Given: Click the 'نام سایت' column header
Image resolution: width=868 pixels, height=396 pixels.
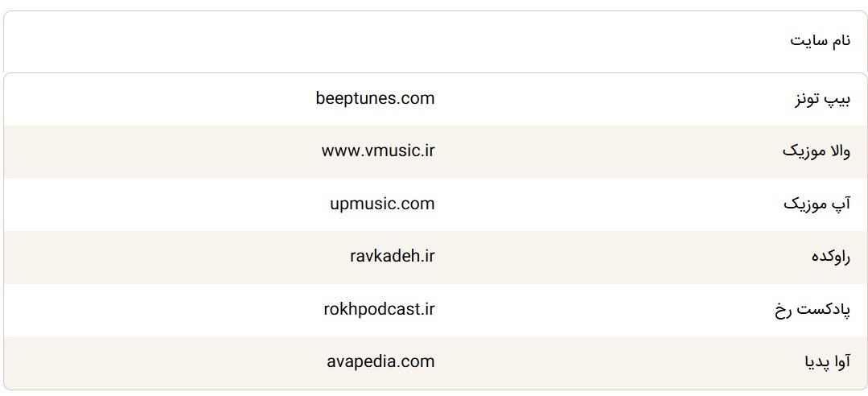Looking at the screenshot, I should [x=819, y=41].
